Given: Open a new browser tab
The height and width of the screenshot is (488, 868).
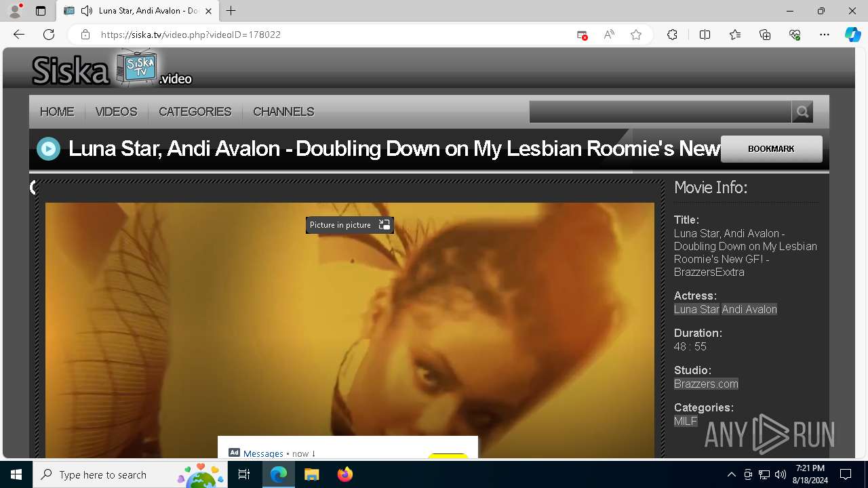Looking at the screenshot, I should click(231, 11).
